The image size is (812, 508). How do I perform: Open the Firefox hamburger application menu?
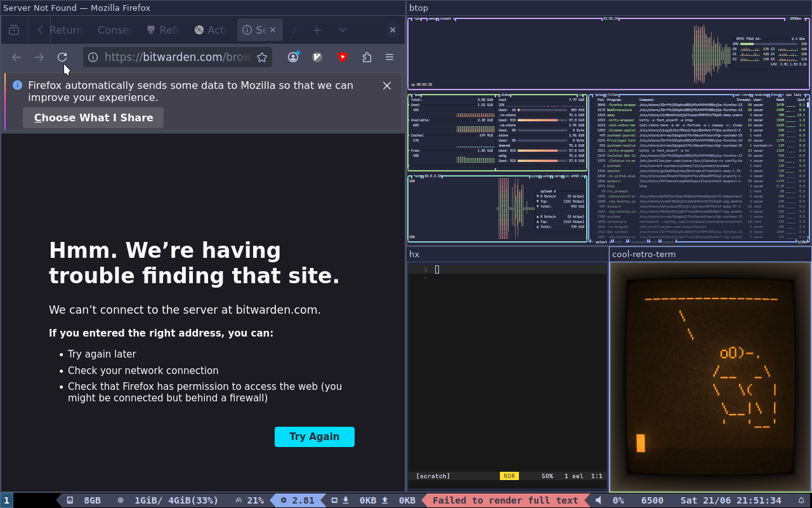[390, 57]
